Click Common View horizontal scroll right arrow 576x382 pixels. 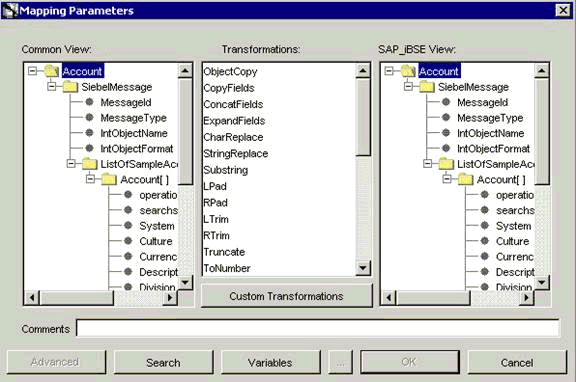point(170,298)
